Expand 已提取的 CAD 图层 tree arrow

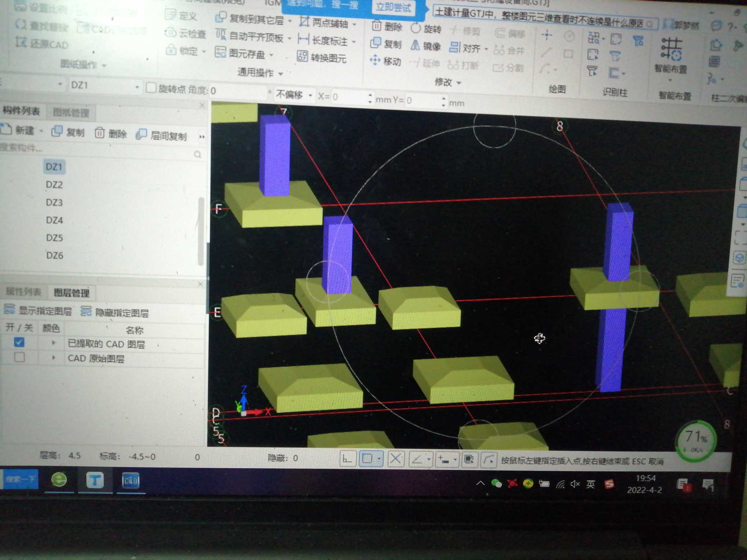pos(54,343)
